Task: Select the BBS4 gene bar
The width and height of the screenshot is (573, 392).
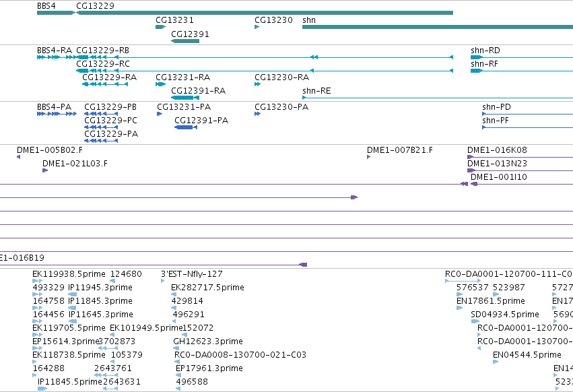Action: click(x=56, y=13)
